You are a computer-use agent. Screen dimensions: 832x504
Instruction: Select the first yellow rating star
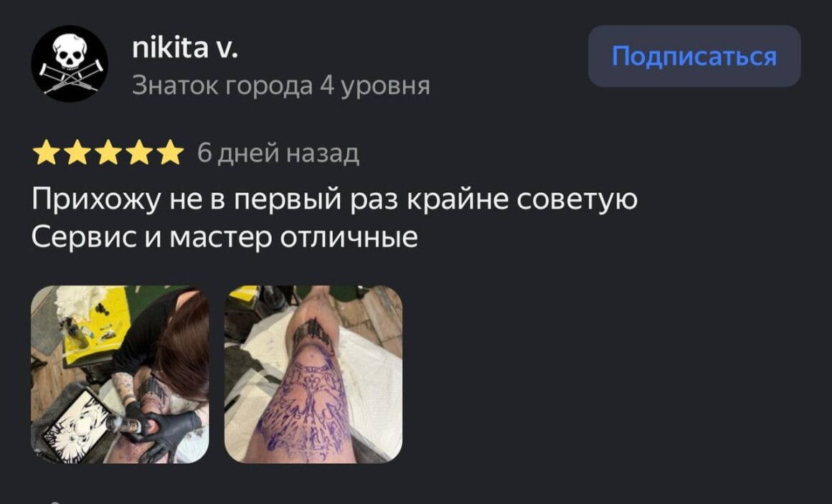46,153
